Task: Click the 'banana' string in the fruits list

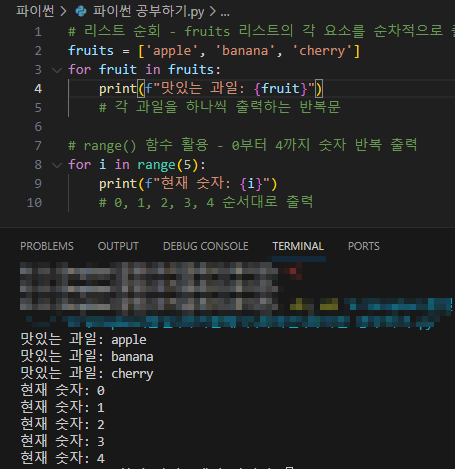Action: [x=245, y=51]
